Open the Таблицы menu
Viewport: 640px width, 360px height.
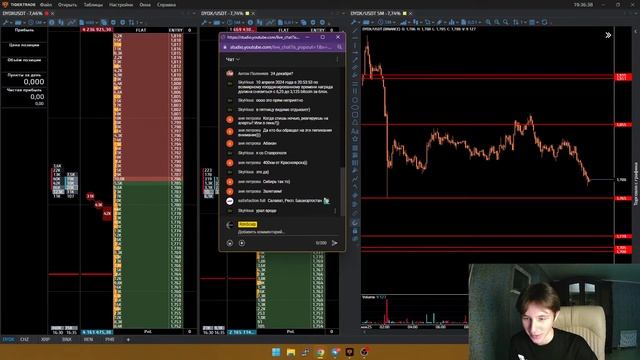93,5
